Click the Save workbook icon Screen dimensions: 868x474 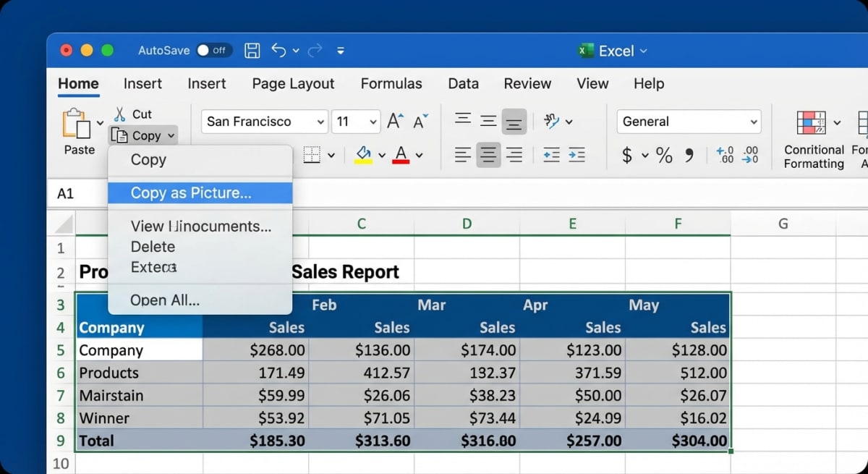(252, 50)
